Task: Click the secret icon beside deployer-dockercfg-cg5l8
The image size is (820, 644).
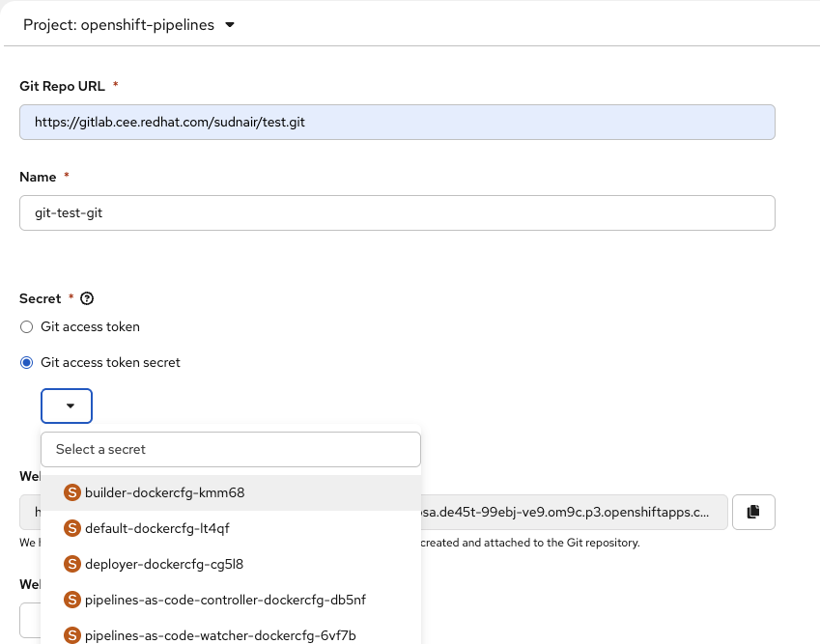Action: pyautogui.click(x=71, y=564)
